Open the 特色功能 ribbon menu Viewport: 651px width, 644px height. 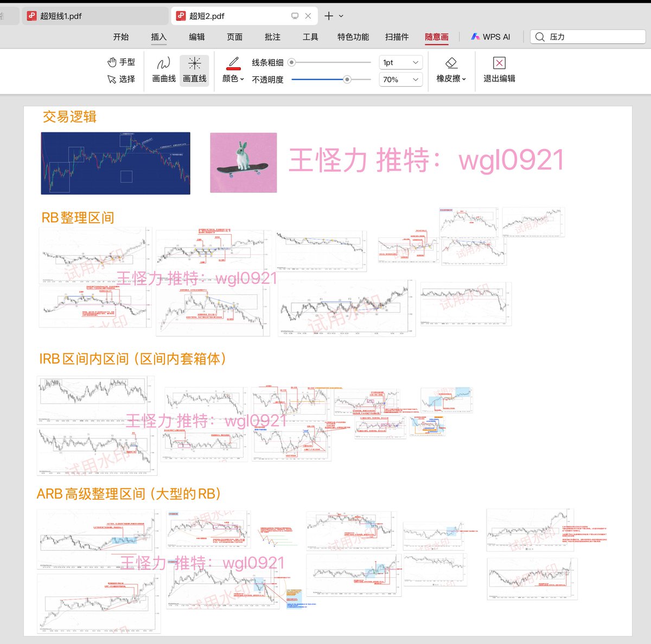pyautogui.click(x=353, y=37)
